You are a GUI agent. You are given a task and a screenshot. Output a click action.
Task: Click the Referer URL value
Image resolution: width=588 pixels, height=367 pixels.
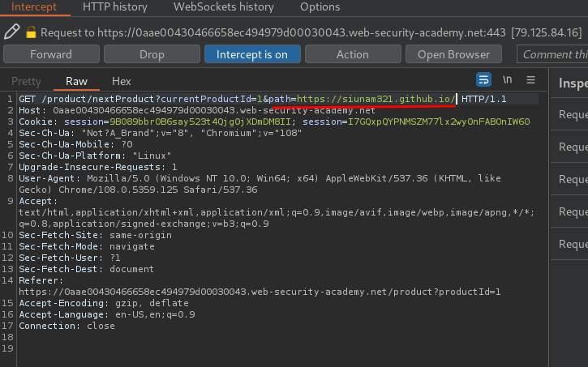[x=260, y=292]
